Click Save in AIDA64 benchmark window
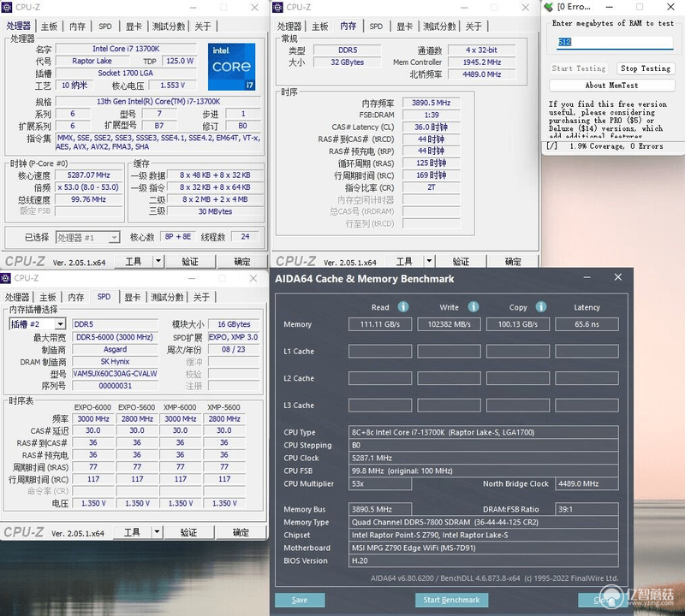Screen dimensions: 685x616 point(300,600)
